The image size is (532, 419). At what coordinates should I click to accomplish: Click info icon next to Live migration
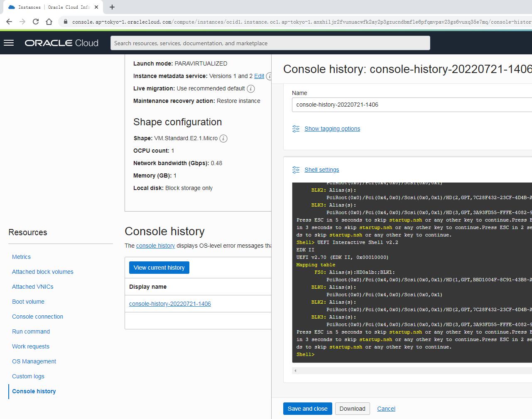pos(251,88)
